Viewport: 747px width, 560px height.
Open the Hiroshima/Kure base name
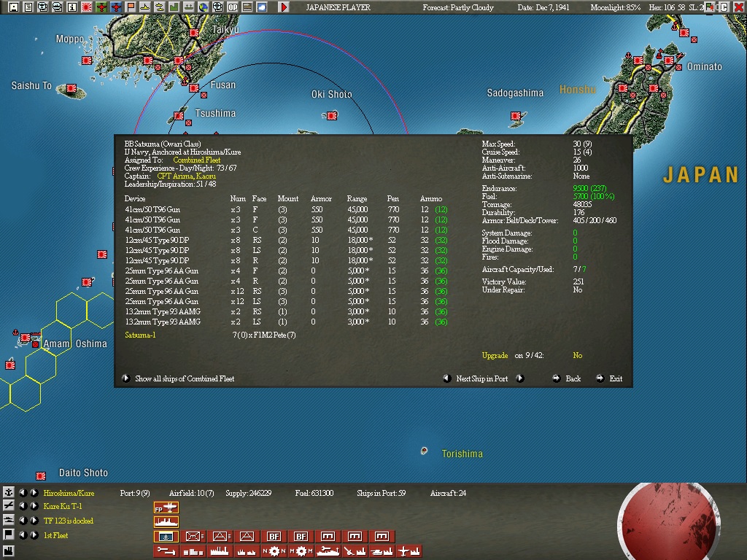(x=69, y=493)
